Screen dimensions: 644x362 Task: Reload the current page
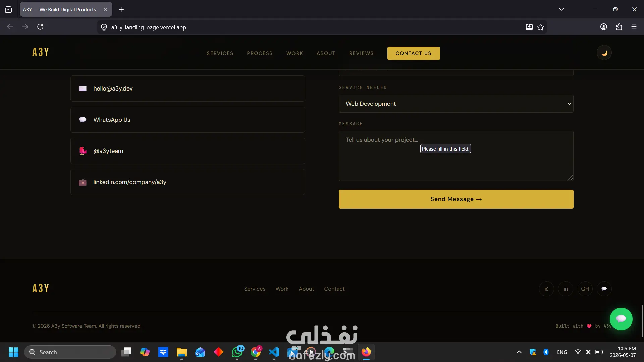point(40,27)
